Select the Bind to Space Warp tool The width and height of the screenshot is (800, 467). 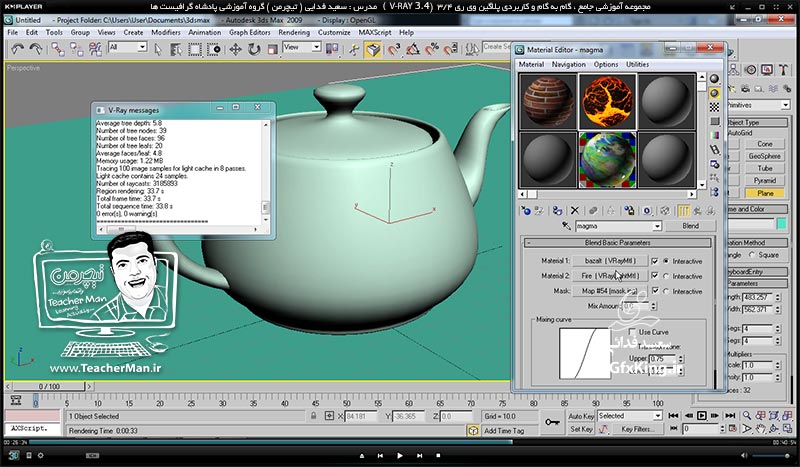tap(95, 49)
